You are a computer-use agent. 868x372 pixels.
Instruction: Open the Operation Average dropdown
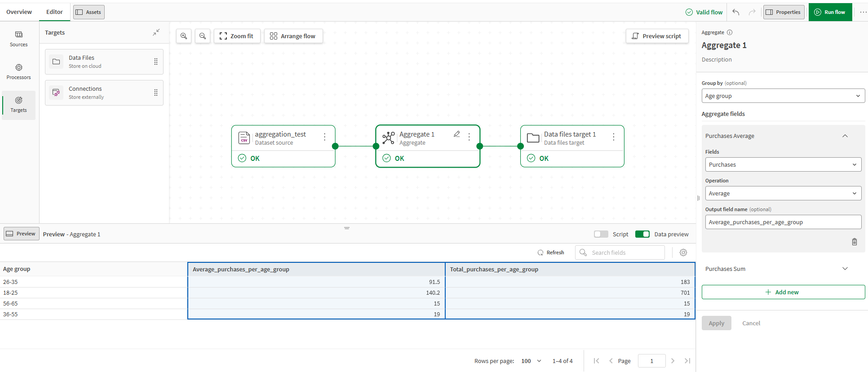click(783, 193)
